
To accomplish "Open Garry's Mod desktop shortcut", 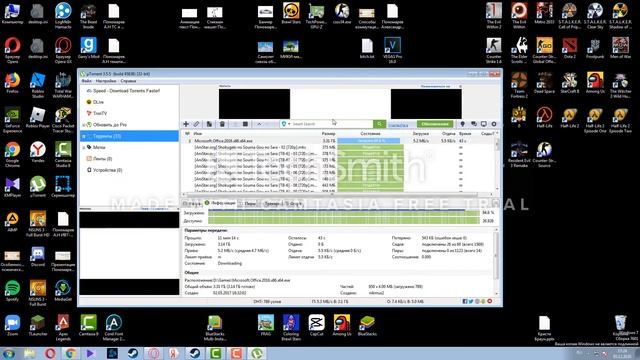I will click(88, 48).
